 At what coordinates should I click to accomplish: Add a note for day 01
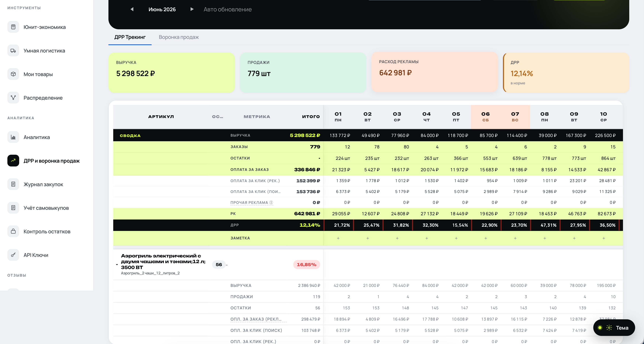click(x=338, y=238)
